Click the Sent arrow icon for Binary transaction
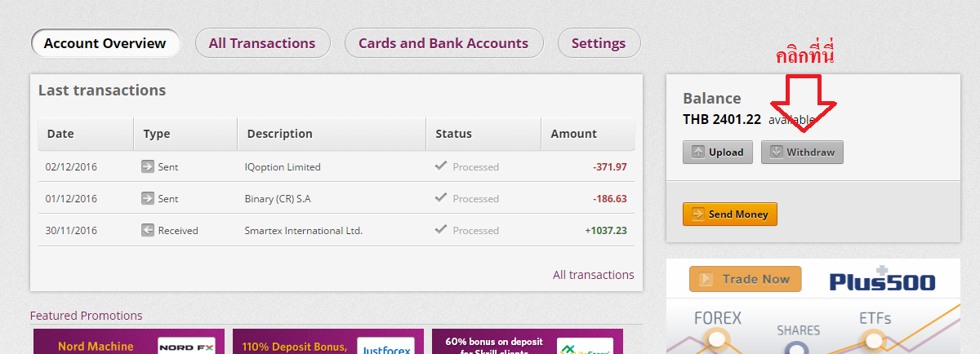 point(148,198)
